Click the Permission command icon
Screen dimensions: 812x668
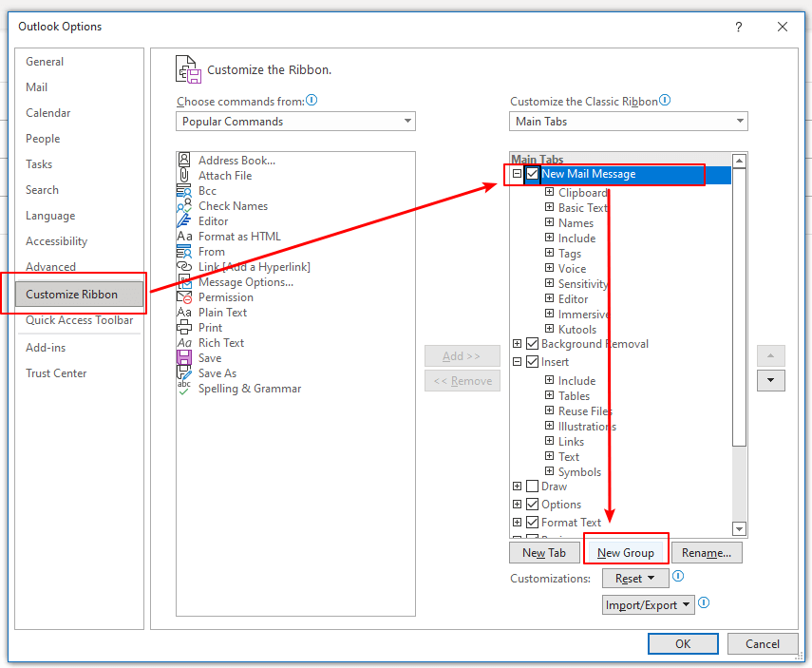click(185, 297)
